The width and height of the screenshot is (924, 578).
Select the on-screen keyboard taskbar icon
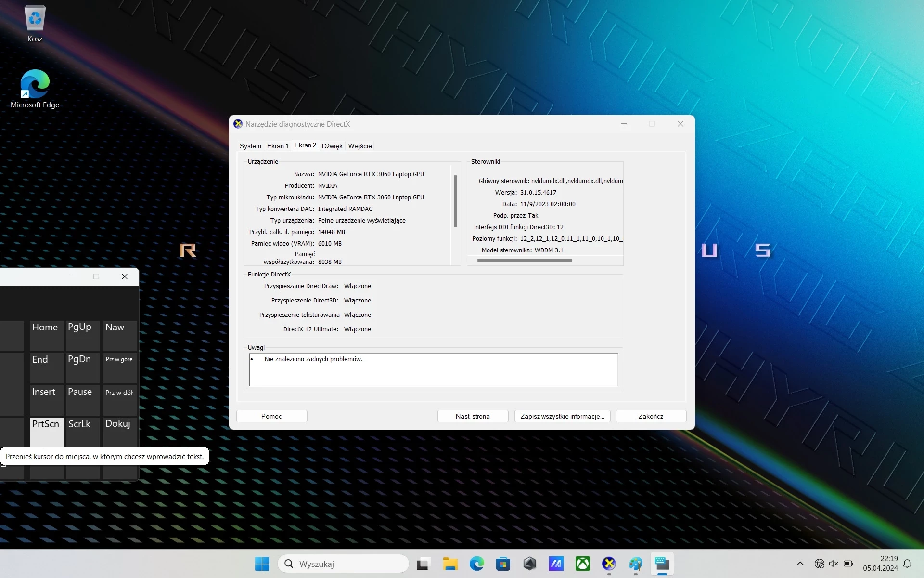coord(662,564)
